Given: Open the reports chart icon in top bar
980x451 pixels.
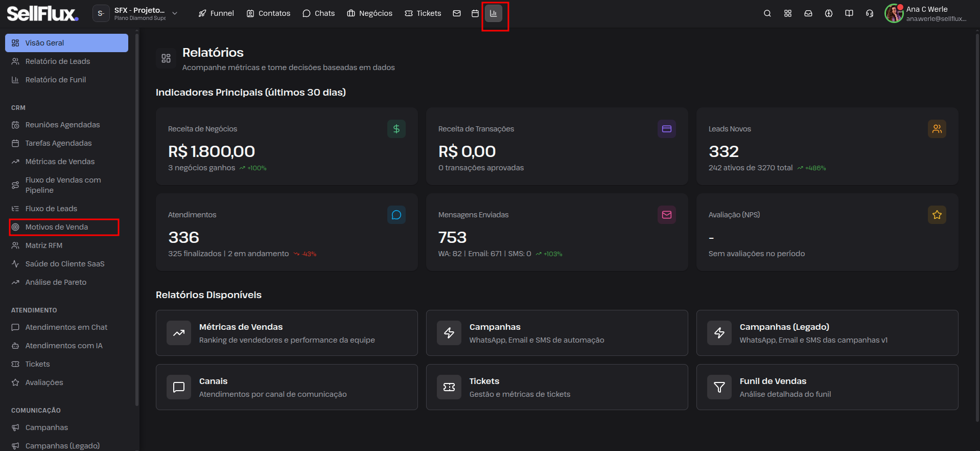Looking at the screenshot, I should coord(494,14).
